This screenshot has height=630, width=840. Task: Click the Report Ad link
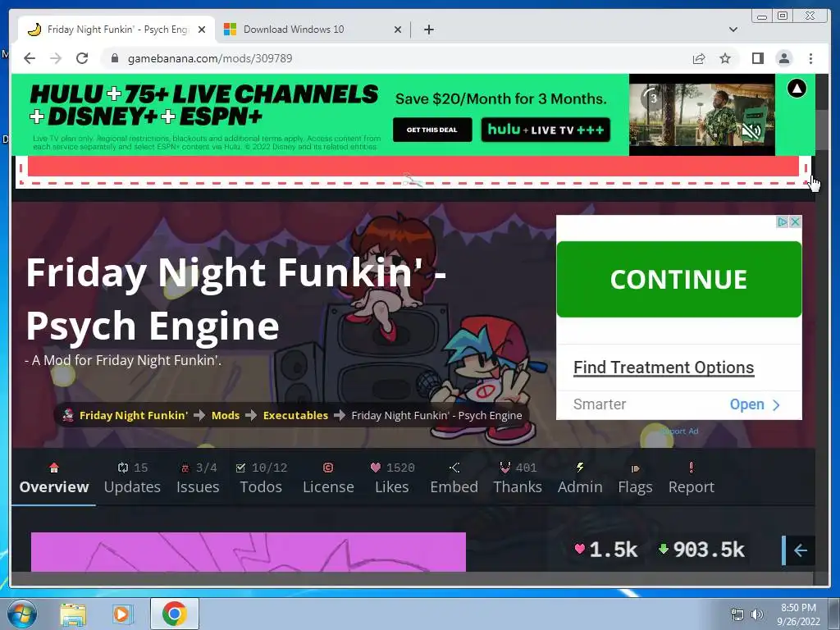(x=680, y=431)
